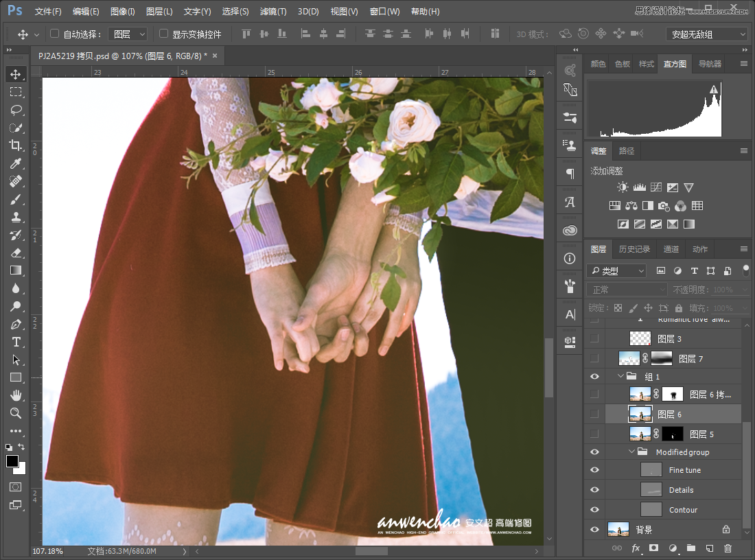Hide the 组 1 group
Image resolution: width=755 pixels, height=560 pixels.
594,377
